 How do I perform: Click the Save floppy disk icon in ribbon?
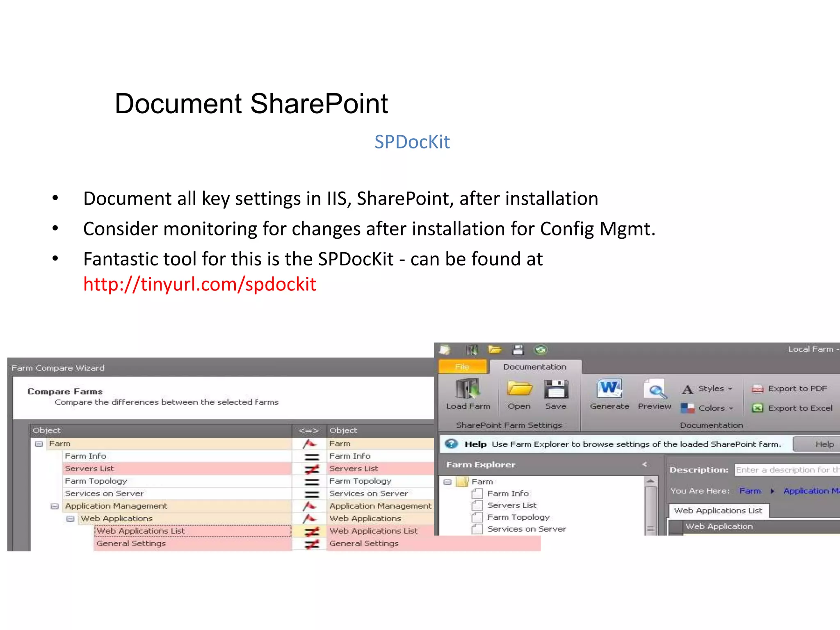pyautogui.click(x=556, y=389)
